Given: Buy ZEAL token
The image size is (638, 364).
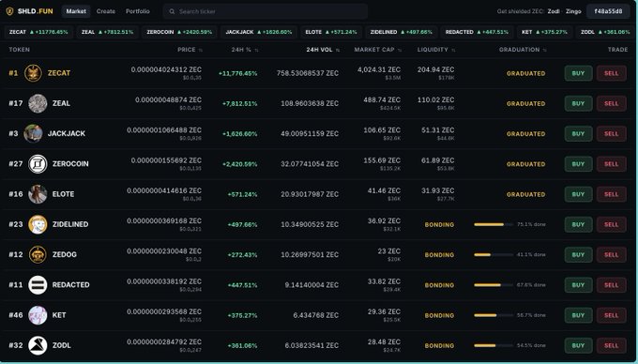Looking at the screenshot, I should pyautogui.click(x=578, y=104).
